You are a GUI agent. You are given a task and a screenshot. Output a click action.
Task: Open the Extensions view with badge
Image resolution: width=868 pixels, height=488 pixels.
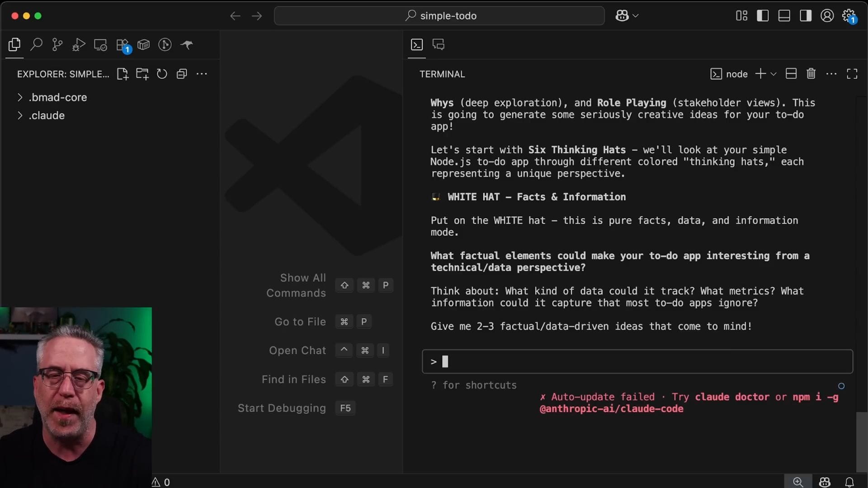[x=122, y=45]
